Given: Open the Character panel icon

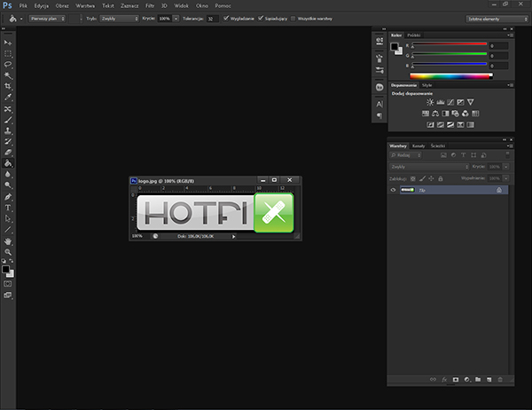Looking at the screenshot, I should point(379,105).
